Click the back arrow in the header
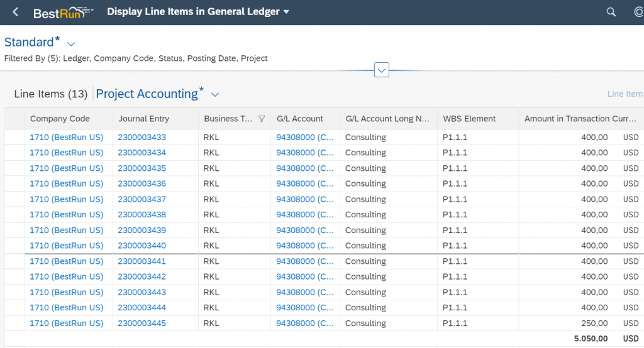Viewport: 644px width, 348px height. pyautogui.click(x=16, y=12)
